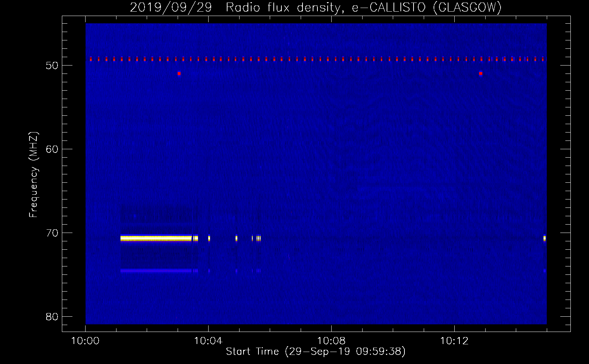This screenshot has height=364, width=589.
Task: Click the short yellow burst near 10:05
Action: pyautogui.click(x=236, y=238)
